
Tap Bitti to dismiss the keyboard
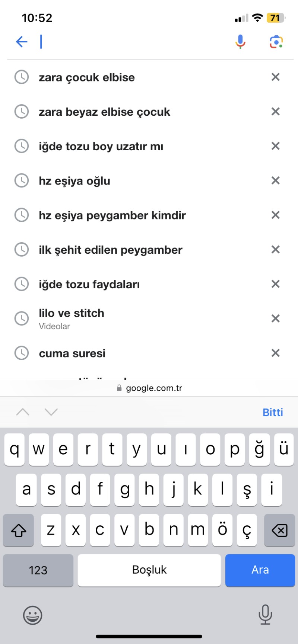coord(273,412)
